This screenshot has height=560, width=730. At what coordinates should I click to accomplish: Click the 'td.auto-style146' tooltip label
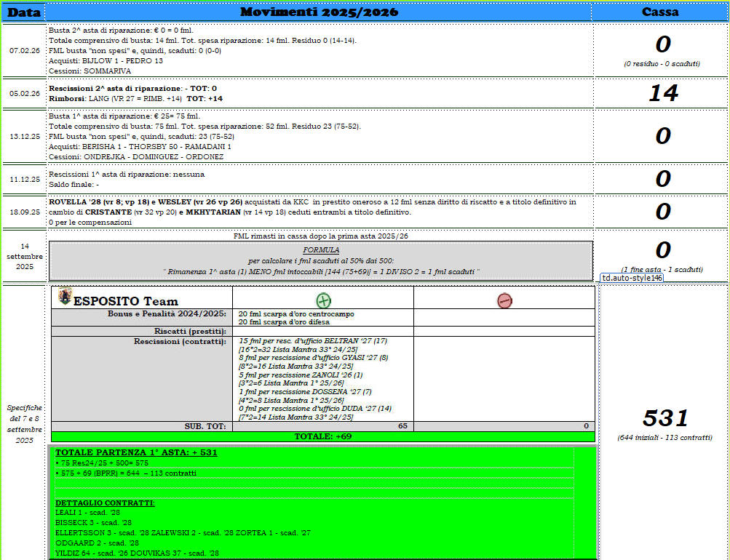(x=632, y=278)
